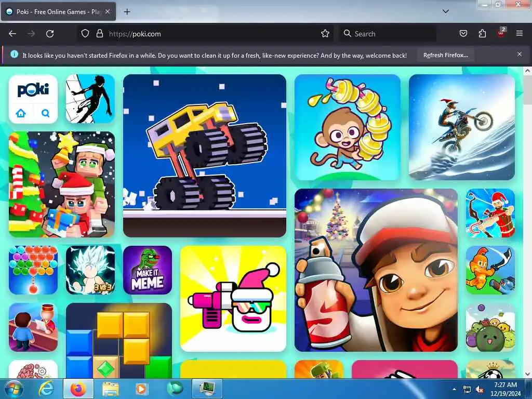Open the green fruit merge game
532x399 pixels.
(490, 327)
